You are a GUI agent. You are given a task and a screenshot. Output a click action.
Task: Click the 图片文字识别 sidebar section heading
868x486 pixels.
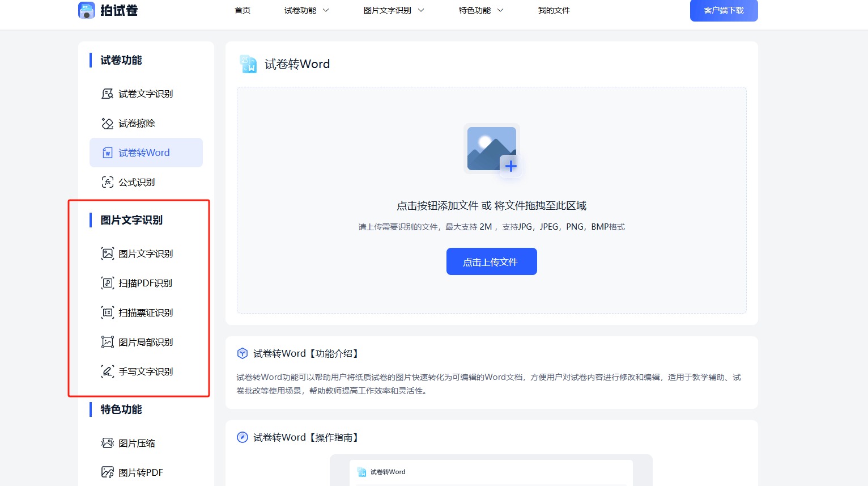(x=131, y=220)
